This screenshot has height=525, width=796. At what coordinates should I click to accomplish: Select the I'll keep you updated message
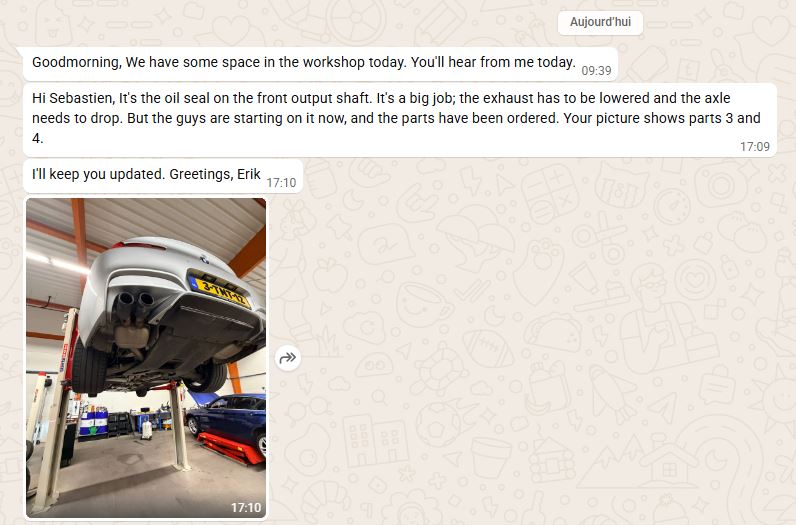pos(163,176)
